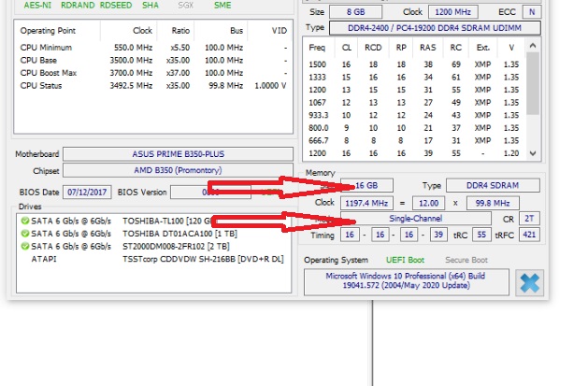Click the UEFI Boot label

[405, 260]
